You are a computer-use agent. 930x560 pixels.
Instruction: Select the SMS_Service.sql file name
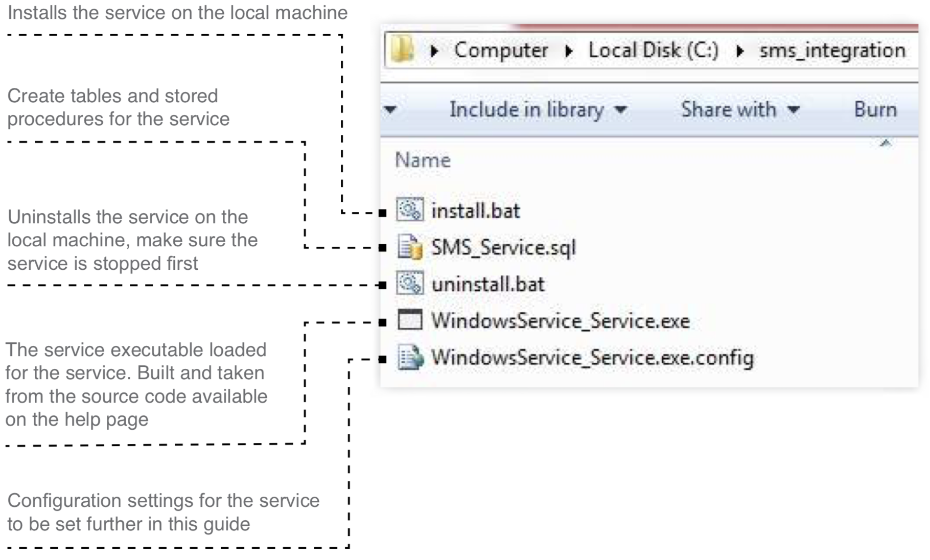[503, 247]
